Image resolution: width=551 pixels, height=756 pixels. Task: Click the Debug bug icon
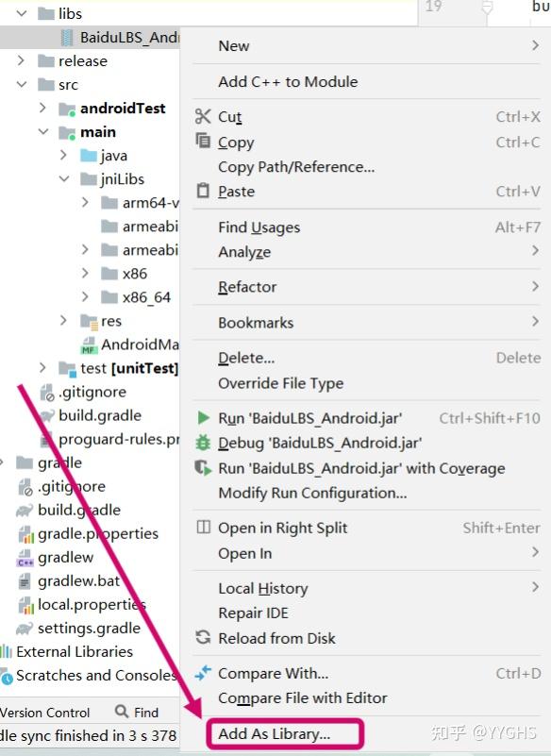point(203,442)
